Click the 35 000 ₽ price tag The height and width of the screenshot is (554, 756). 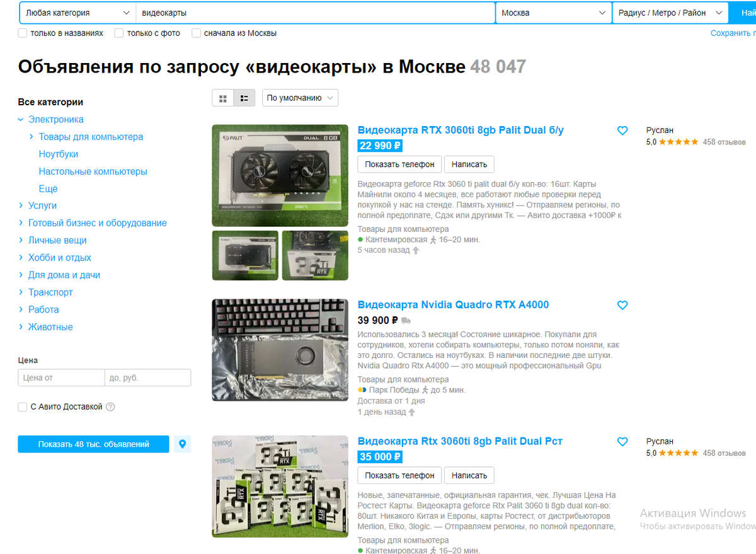[x=380, y=457]
